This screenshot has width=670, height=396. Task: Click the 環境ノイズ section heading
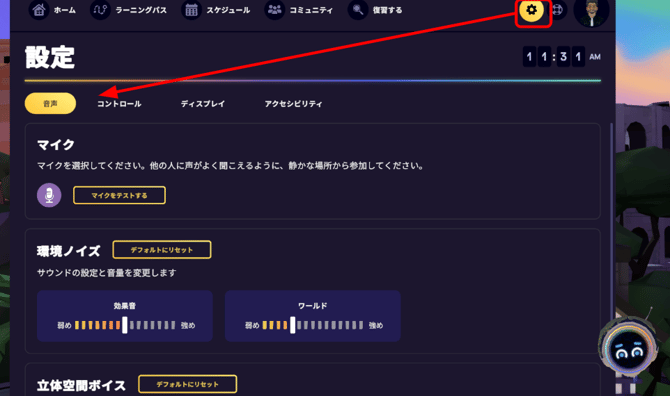[68, 251]
